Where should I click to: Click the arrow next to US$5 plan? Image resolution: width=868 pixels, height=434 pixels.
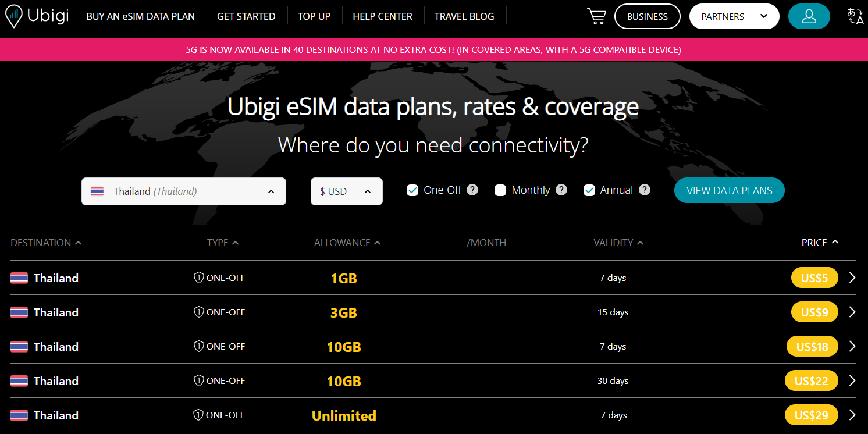click(x=852, y=278)
